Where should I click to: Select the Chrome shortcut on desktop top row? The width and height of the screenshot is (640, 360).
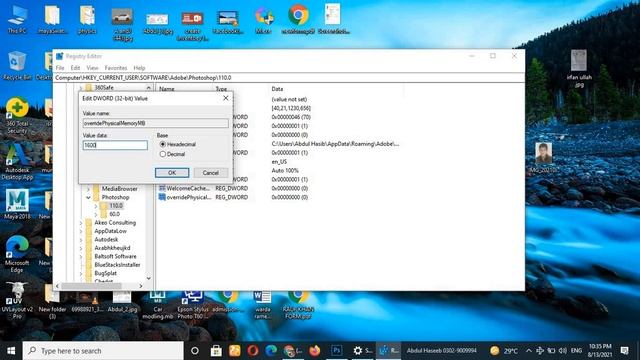pyautogui.click(x=298, y=18)
